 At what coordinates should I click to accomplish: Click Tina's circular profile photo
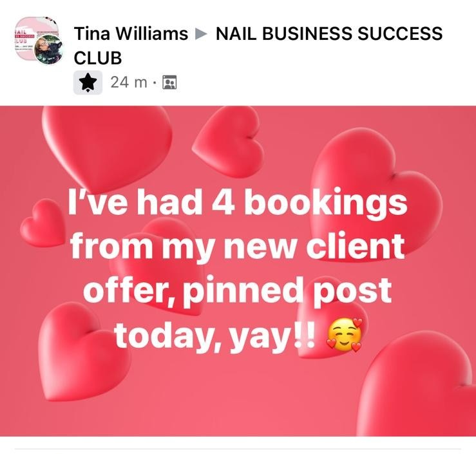click(48, 49)
